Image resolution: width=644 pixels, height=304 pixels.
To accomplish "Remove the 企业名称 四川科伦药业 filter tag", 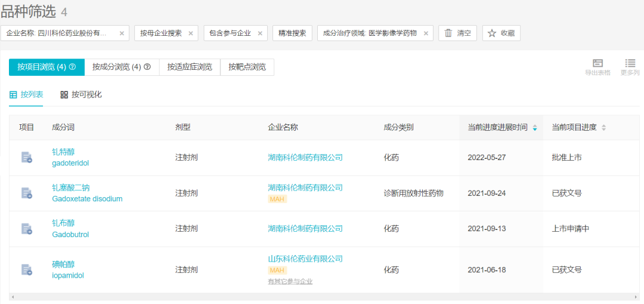I will [122, 33].
